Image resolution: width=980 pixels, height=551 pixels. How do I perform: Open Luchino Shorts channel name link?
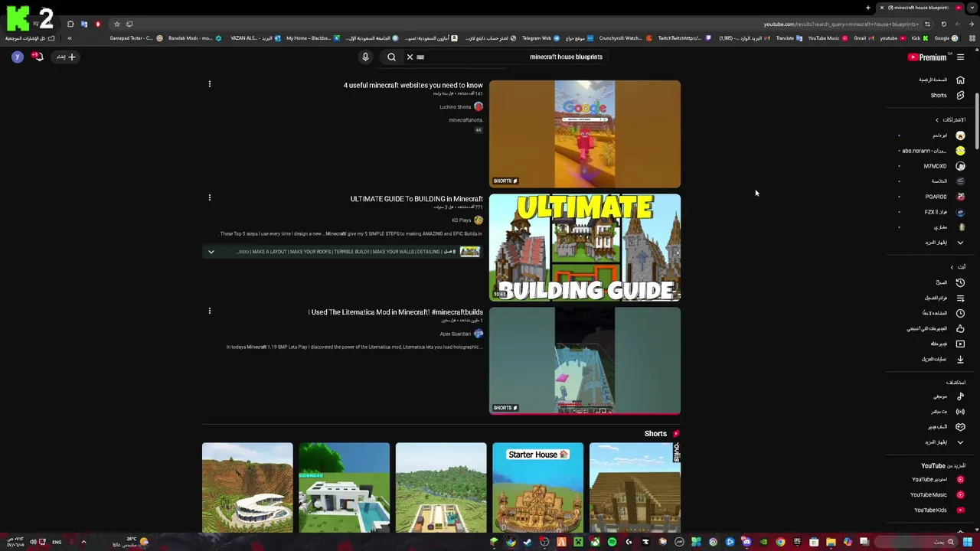[455, 107]
